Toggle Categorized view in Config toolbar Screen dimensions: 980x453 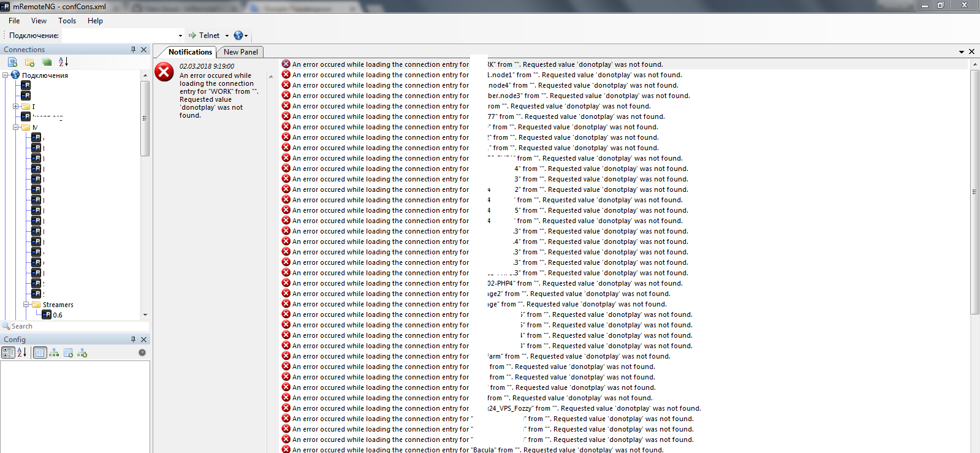coord(8,352)
